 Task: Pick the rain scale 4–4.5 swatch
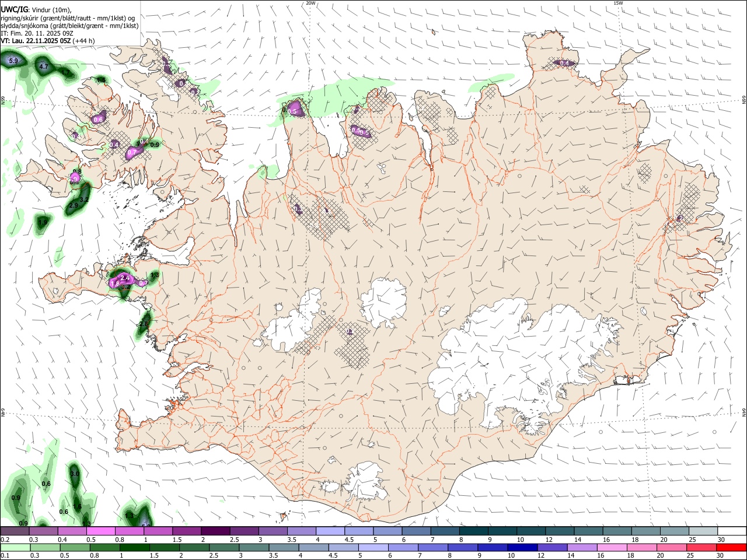313,548
